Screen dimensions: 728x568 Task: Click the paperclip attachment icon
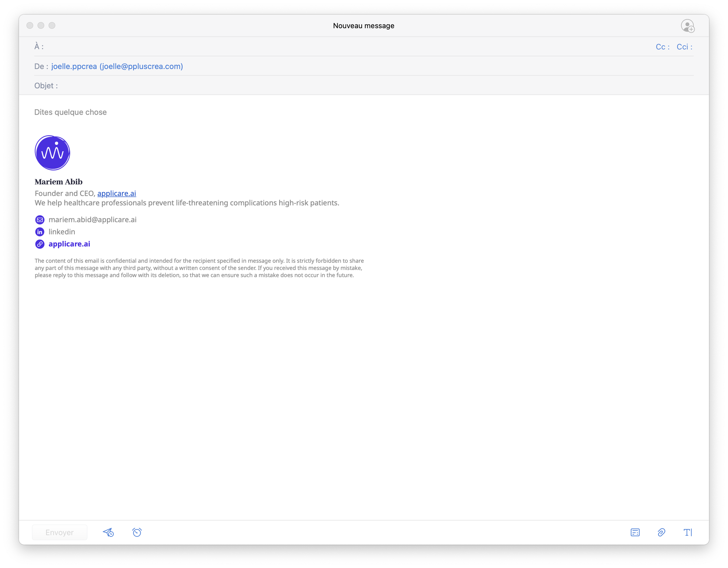coord(661,532)
